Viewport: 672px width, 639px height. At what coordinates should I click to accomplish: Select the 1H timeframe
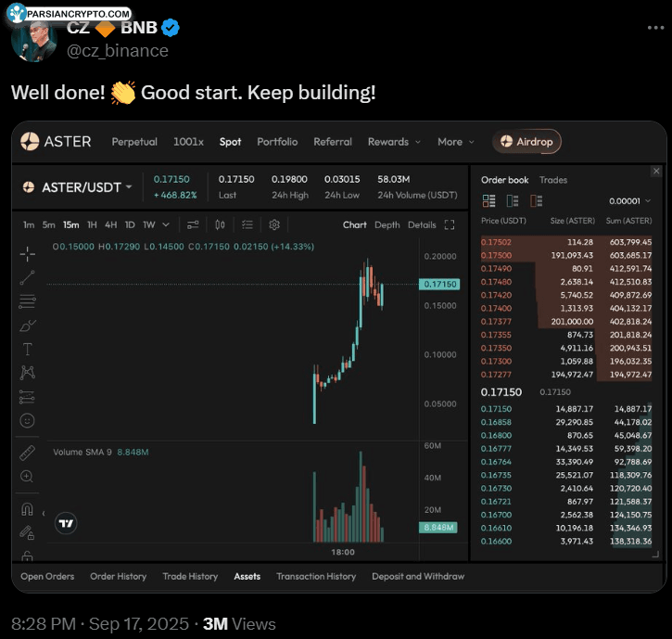(x=92, y=225)
